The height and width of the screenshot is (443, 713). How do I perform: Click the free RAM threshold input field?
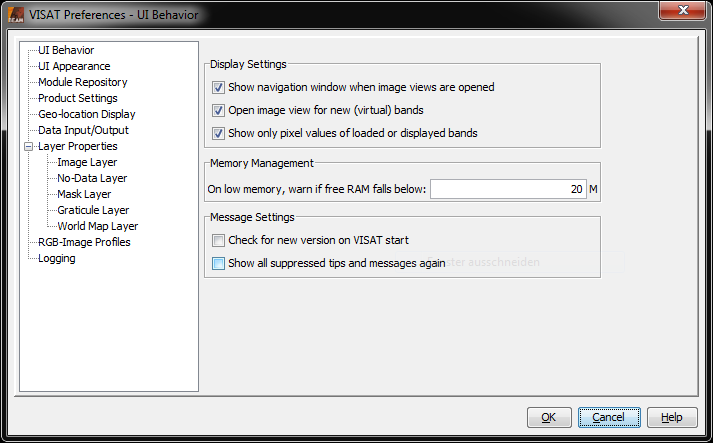508,188
